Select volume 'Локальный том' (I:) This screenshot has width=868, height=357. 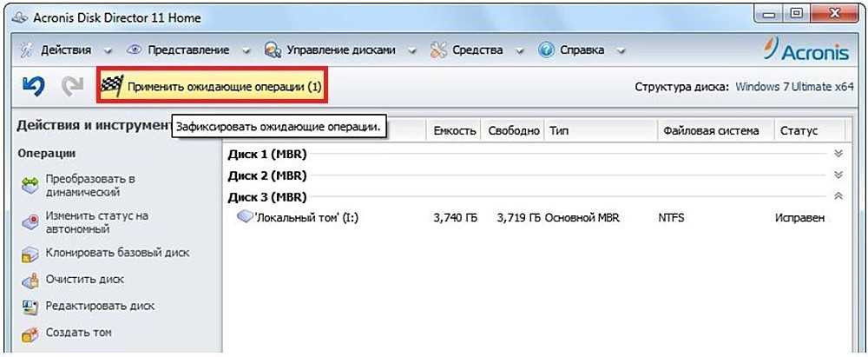pos(306,218)
